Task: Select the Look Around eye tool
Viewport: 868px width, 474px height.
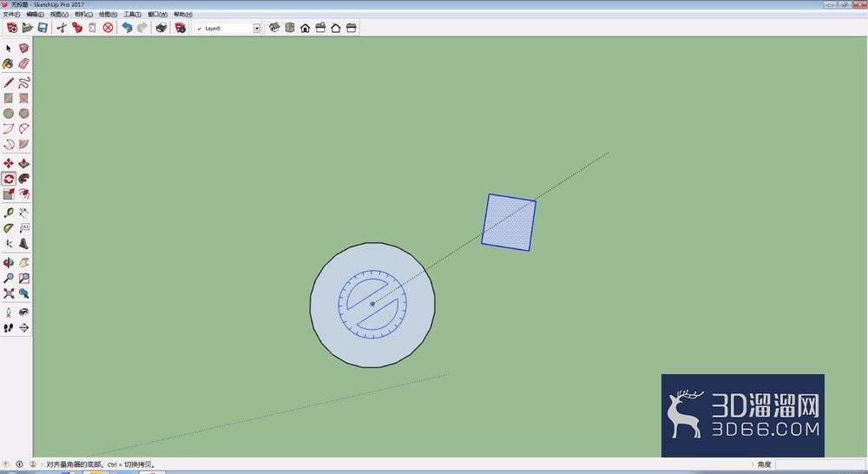Action: (x=23, y=313)
